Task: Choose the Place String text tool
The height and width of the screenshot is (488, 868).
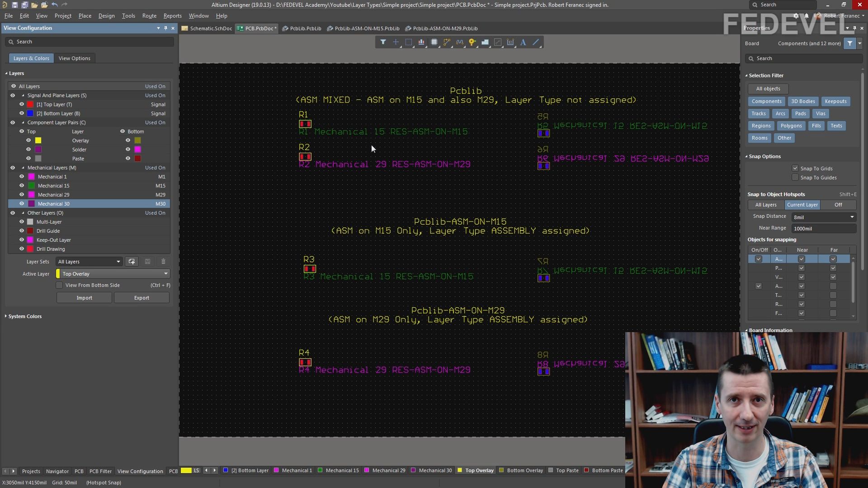Action: click(523, 42)
